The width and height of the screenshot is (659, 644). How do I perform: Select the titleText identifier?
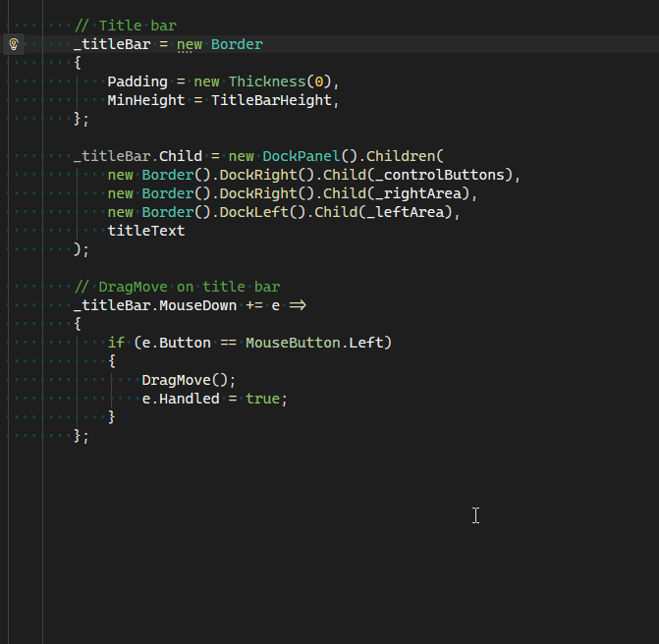coord(145,231)
